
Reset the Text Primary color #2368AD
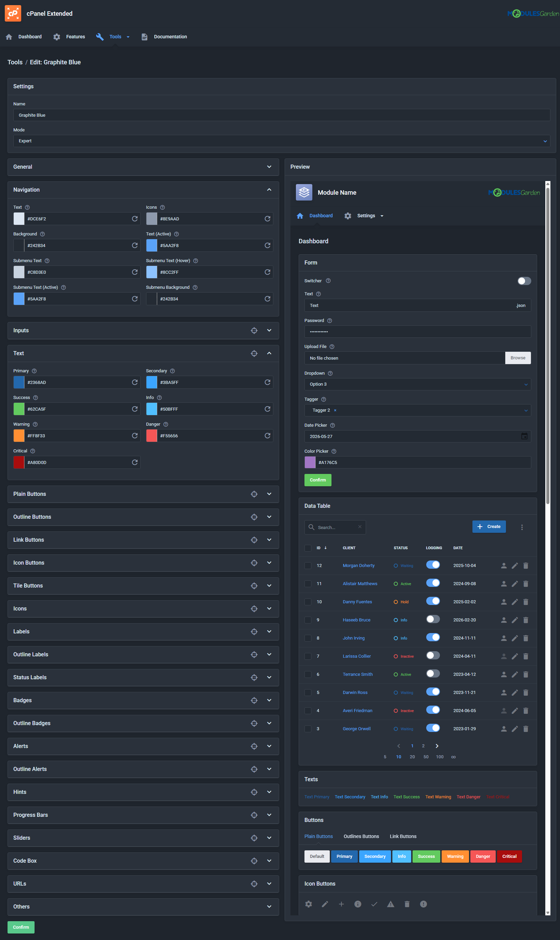[x=135, y=382]
